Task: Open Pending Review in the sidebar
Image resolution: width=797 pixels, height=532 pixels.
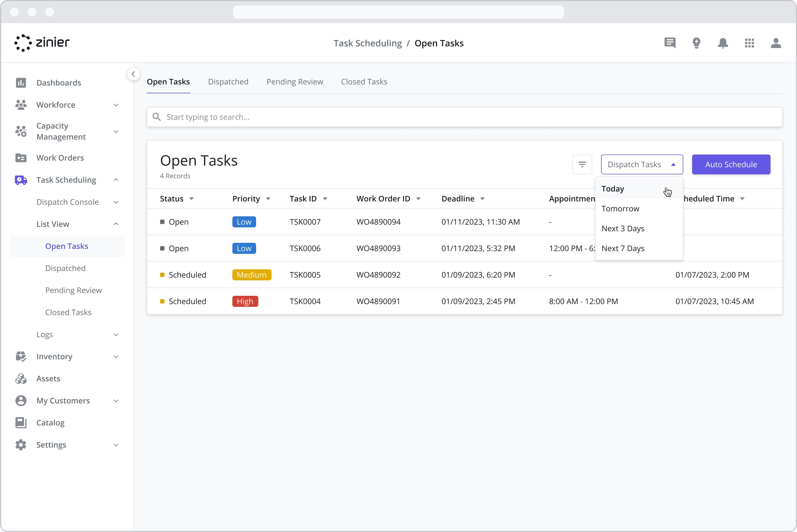Action: [x=74, y=291]
